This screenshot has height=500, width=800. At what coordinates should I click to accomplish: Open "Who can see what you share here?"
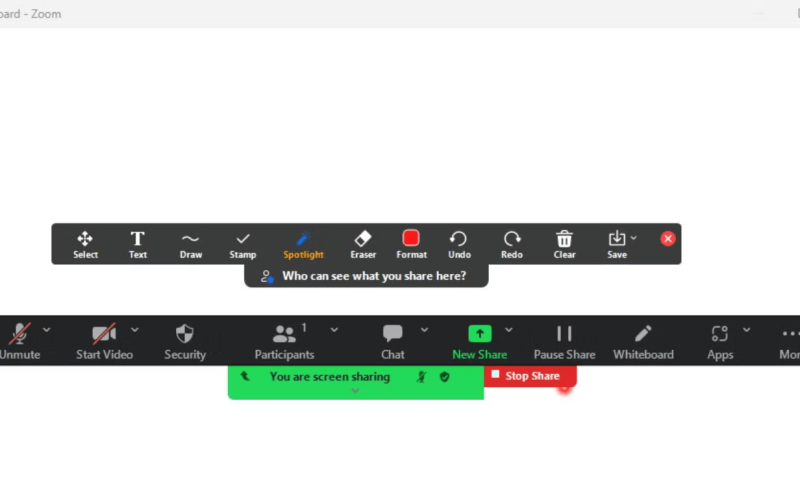point(366,276)
